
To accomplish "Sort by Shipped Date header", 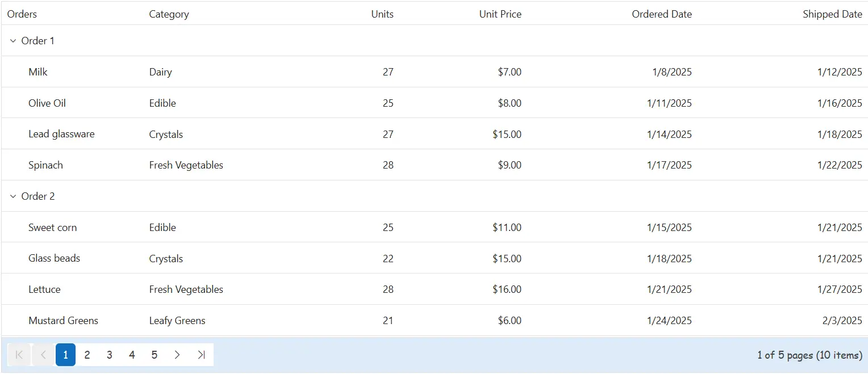I will tap(832, 14).
